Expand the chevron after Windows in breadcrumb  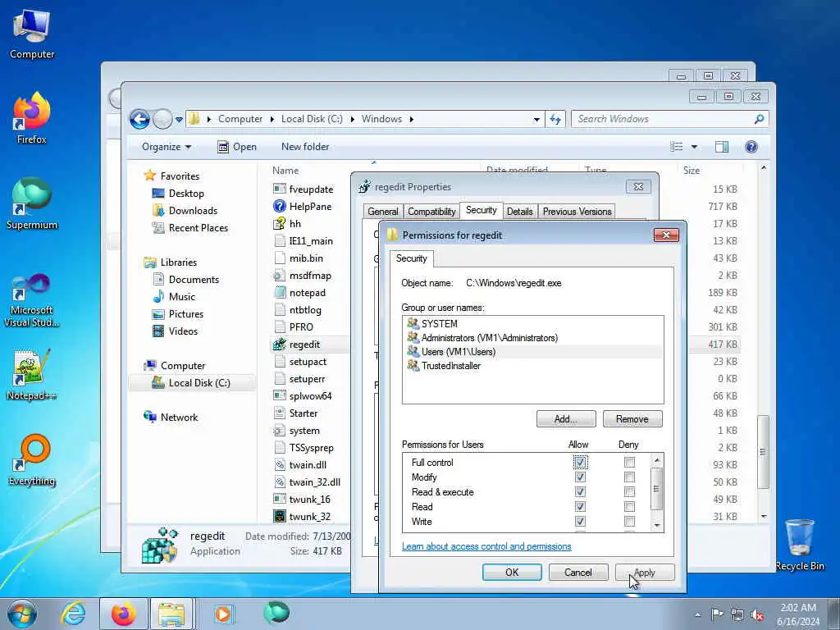tap(412, 119)
